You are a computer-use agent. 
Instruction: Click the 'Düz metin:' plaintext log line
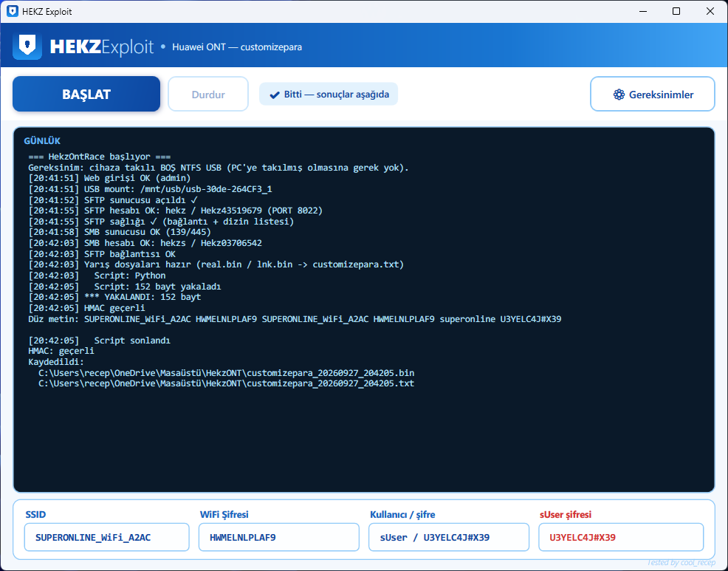point(295,319)
